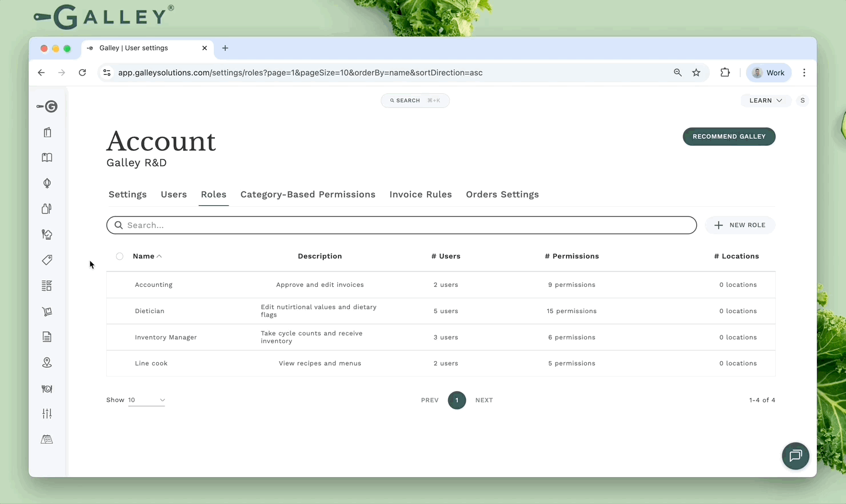Image resolution: width=846 pixels, height=504 pixels.
Task: Click 'Approve and edit invoices' description
Action: [x=320, y=285]
